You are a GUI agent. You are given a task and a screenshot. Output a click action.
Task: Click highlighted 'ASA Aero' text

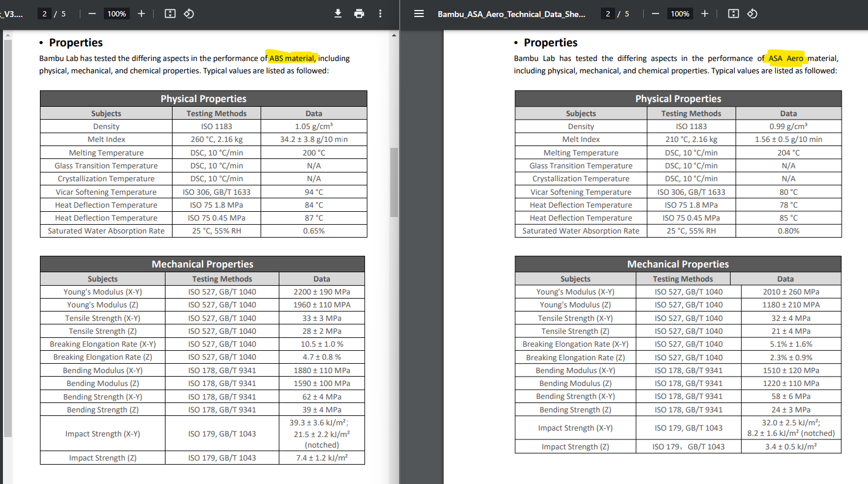click(x=786, y=58)
